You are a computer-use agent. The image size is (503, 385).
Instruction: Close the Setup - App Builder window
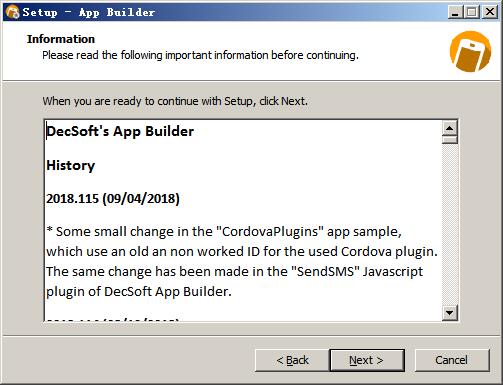point(490,12)
